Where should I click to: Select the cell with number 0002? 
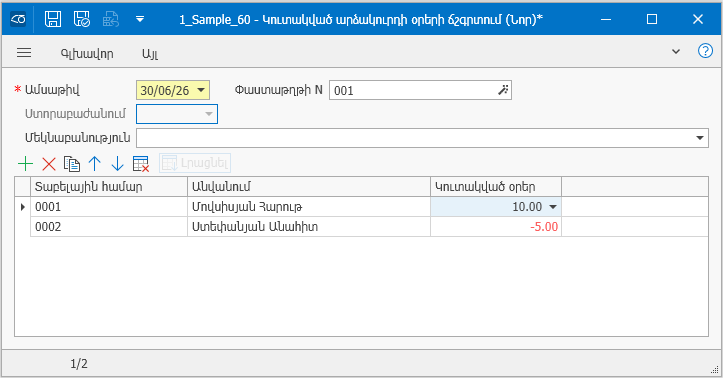coord(109,227)
